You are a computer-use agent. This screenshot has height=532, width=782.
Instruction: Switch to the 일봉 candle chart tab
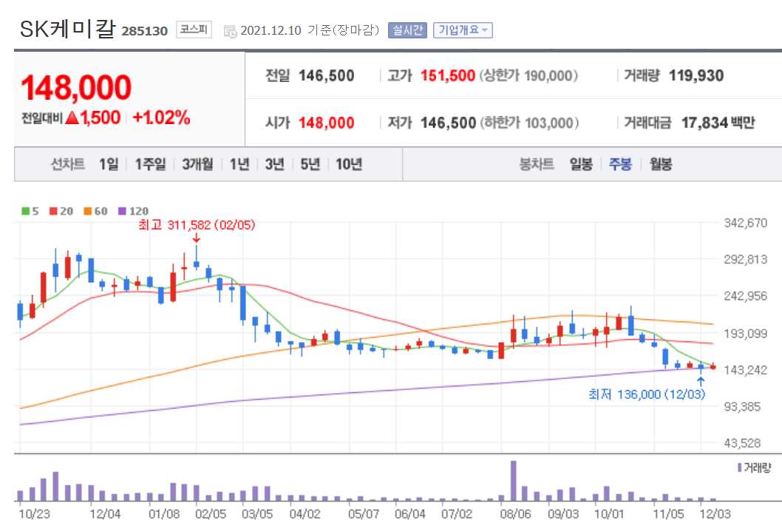pos(580,165)
